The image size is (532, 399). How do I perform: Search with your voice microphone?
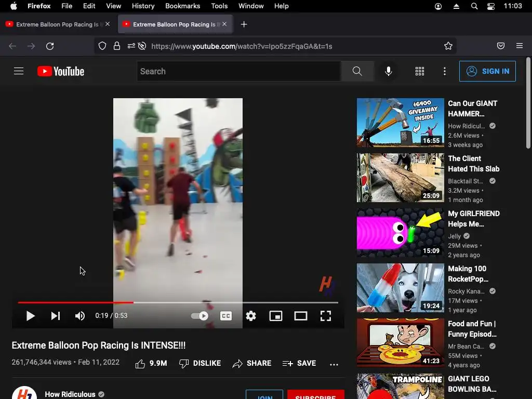(389, 71)
